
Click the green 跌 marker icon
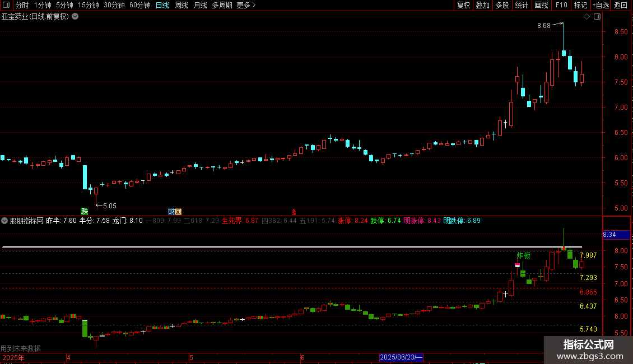point(85,211)
